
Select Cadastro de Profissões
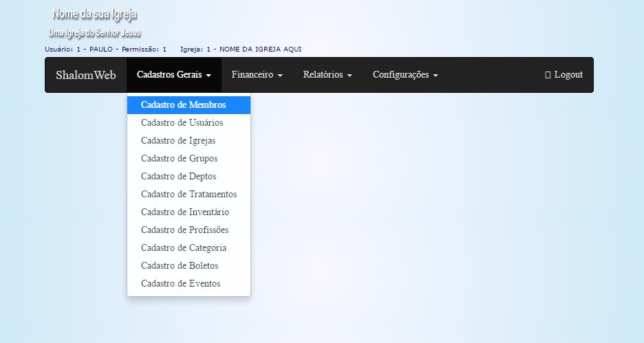(x=189, y=230)
